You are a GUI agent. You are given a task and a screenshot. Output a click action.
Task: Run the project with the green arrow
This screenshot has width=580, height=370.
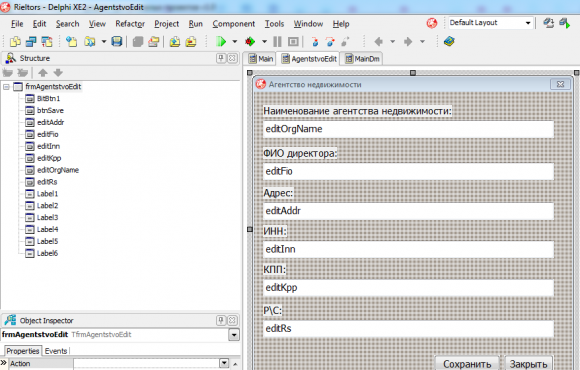221,41
